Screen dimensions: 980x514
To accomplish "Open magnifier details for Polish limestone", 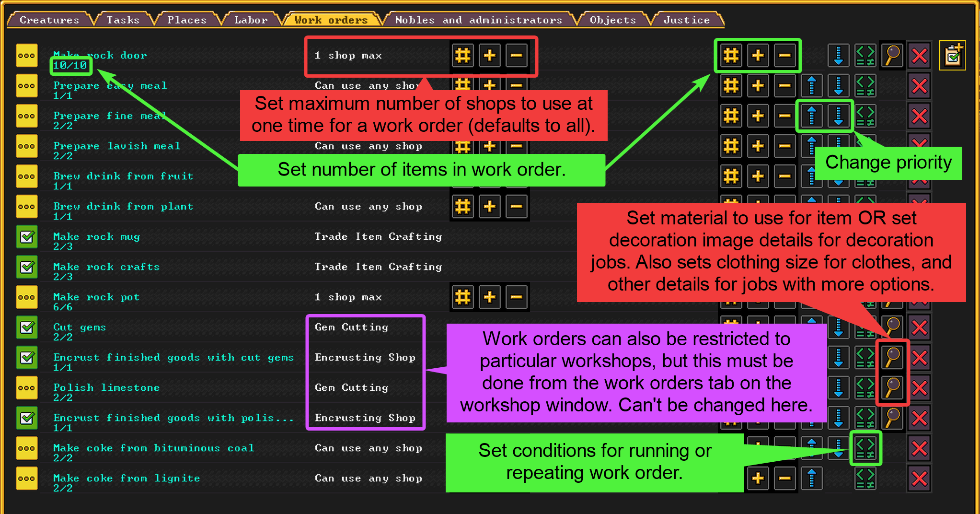I will tap(892, 387).
